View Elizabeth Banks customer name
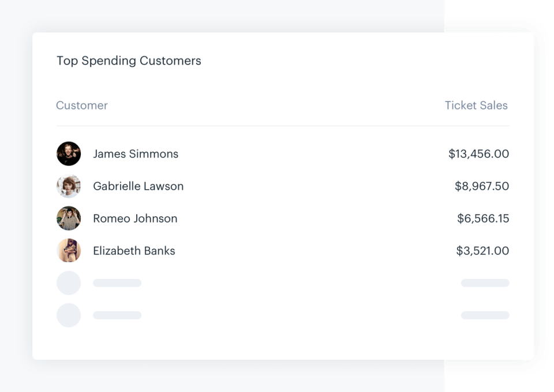Image resolution: width=554 pixels, height=392 pixels. (x=134, y=251)
